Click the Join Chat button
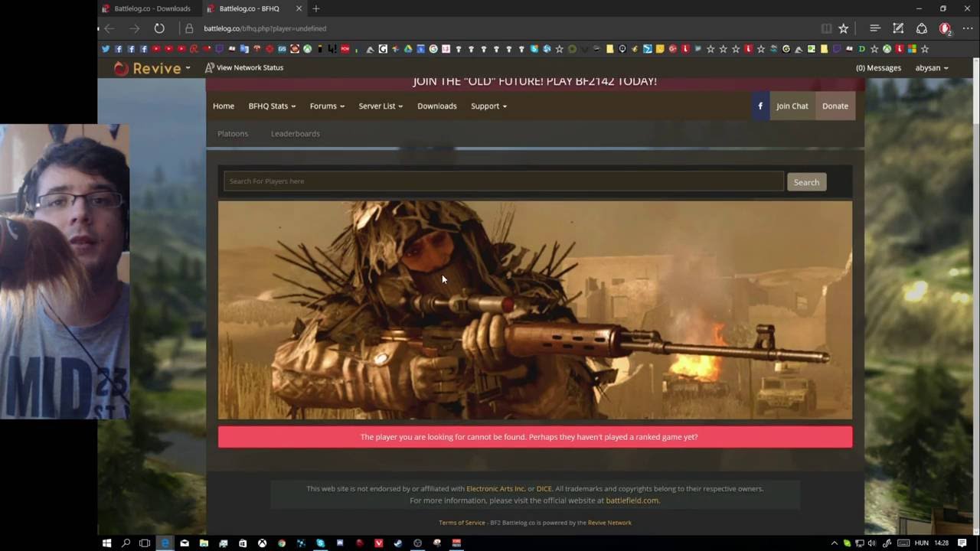 coord(792,106)
